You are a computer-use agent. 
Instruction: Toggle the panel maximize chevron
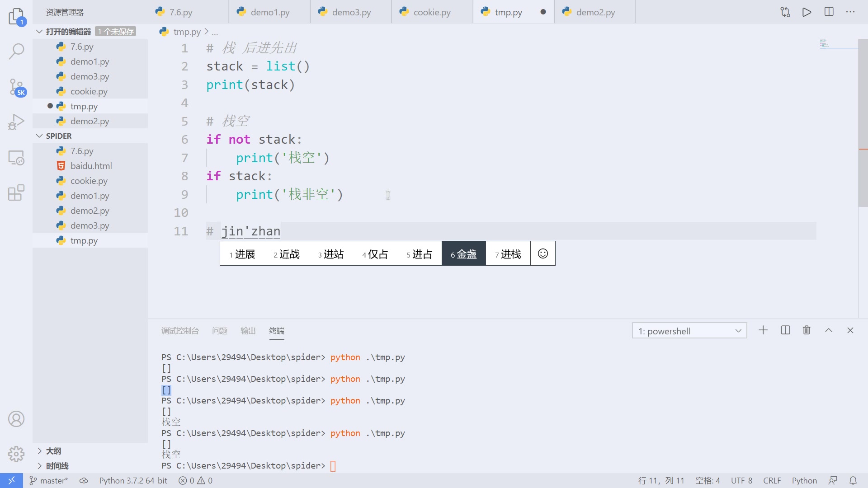[828, 330]
